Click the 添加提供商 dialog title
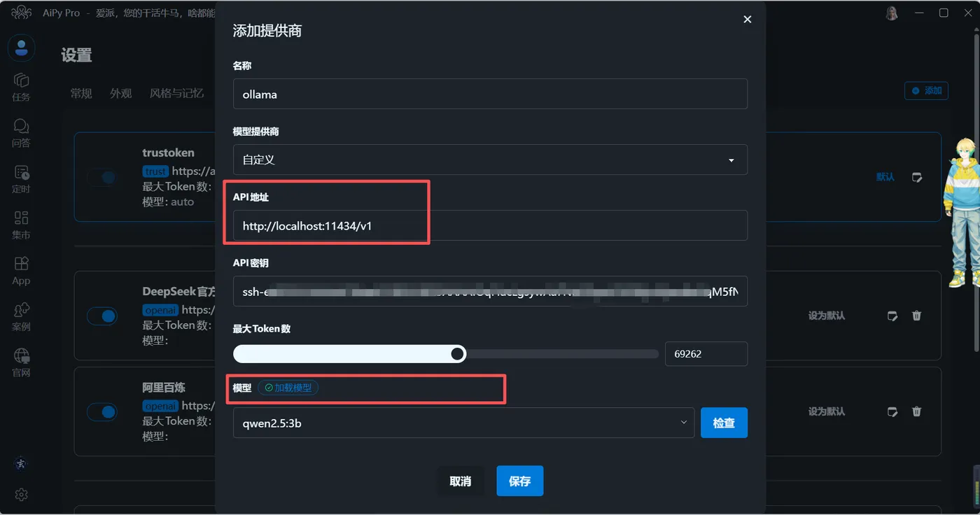 [x=267, y=31]
